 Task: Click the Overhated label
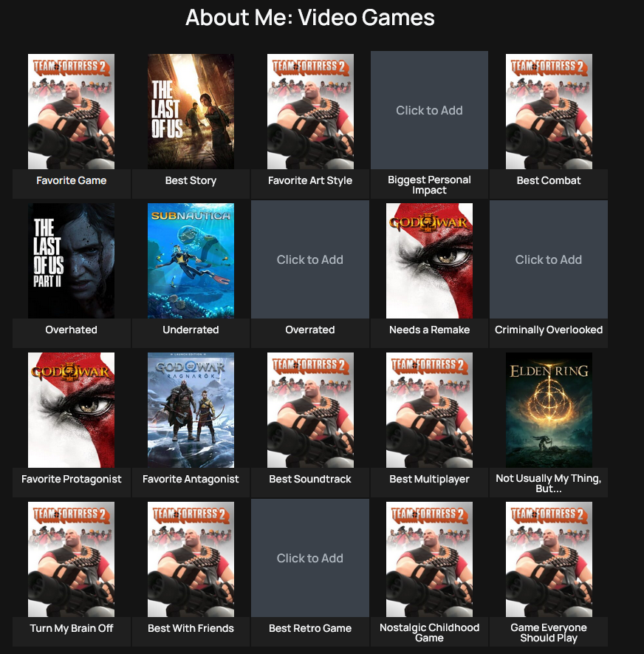(72, 330)
